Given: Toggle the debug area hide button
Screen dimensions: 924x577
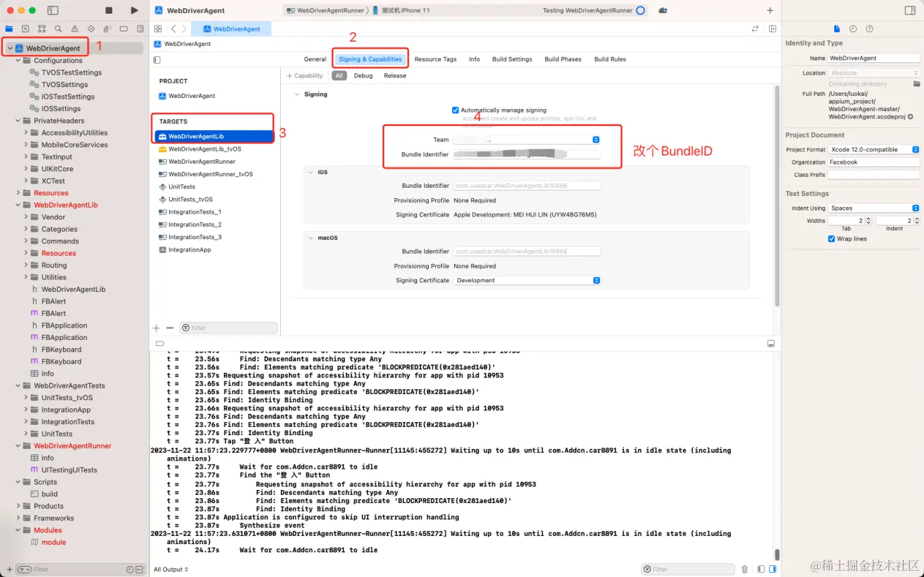Looking at the screenshot, I should coord(771,343).
